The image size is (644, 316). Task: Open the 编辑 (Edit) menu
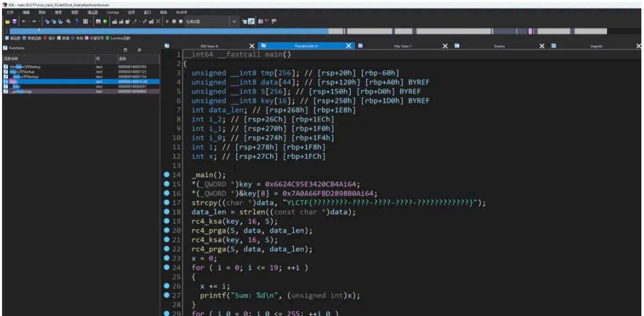pos(26,13)
